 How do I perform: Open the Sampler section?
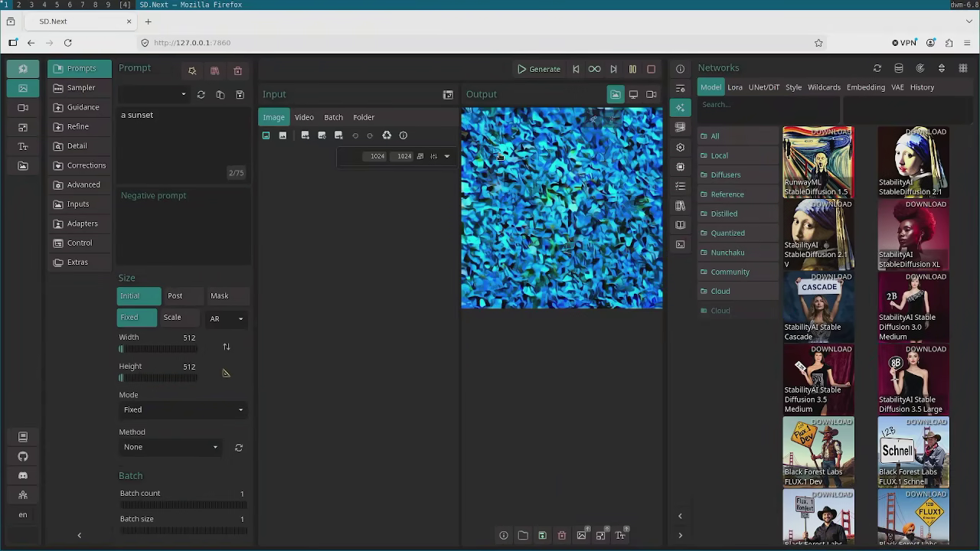point(80,88)
